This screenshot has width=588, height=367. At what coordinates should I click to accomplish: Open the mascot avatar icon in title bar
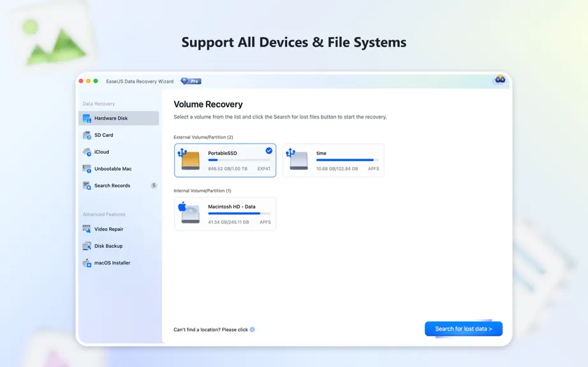point(500,80)
